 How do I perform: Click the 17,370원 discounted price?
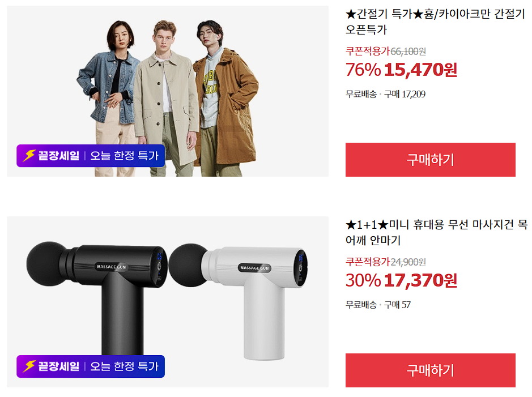[x=421, y=280]
